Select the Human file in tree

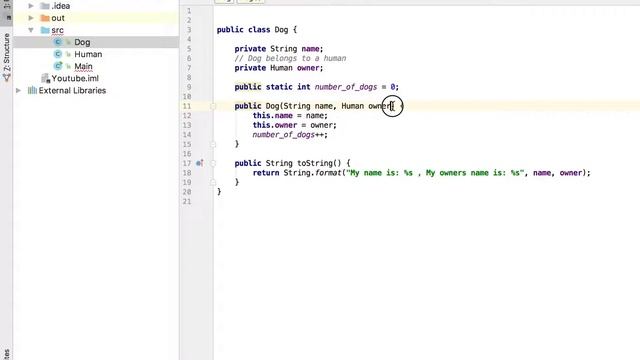click(x=88, y=54)
